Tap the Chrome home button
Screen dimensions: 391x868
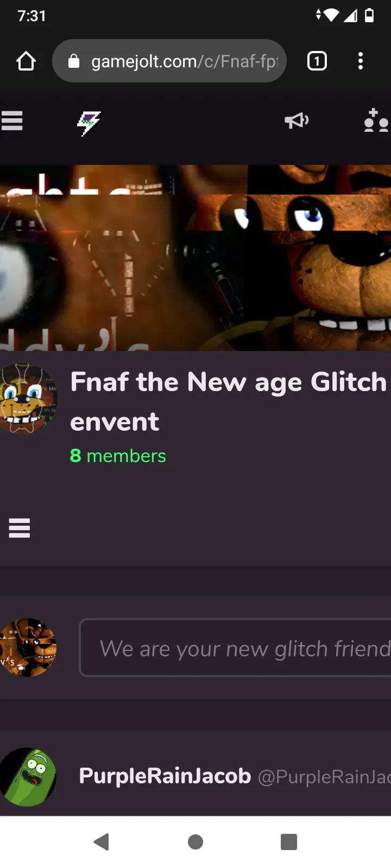click(26, 61)
